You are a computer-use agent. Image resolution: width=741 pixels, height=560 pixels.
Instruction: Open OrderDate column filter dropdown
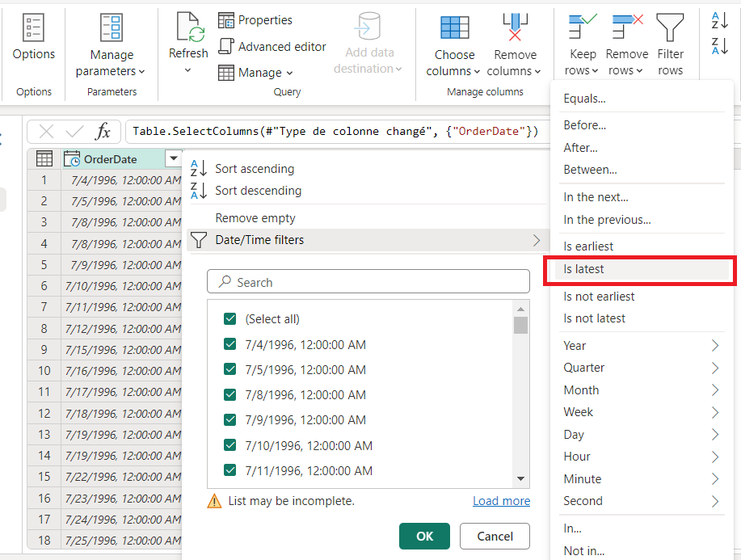[174, 158]
